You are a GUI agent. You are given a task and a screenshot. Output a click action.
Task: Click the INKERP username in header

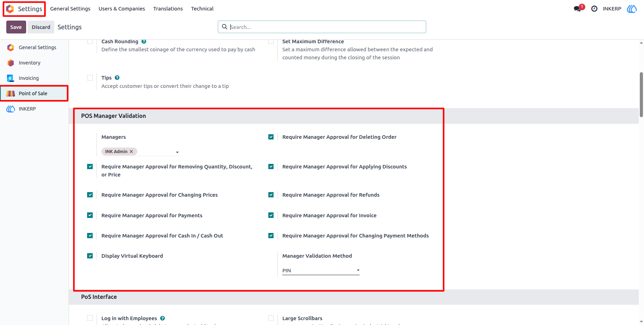click(612, 9)
